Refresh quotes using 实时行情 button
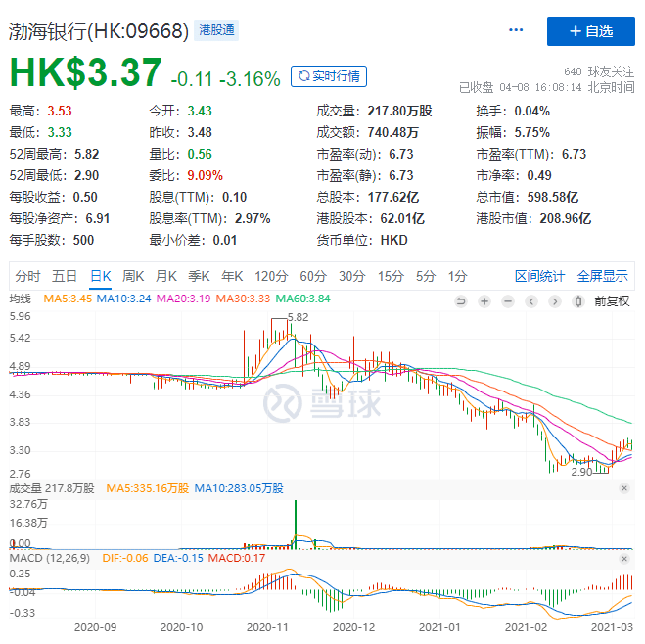The height and width of the screenshot is (644, 645). click(329, 76)
